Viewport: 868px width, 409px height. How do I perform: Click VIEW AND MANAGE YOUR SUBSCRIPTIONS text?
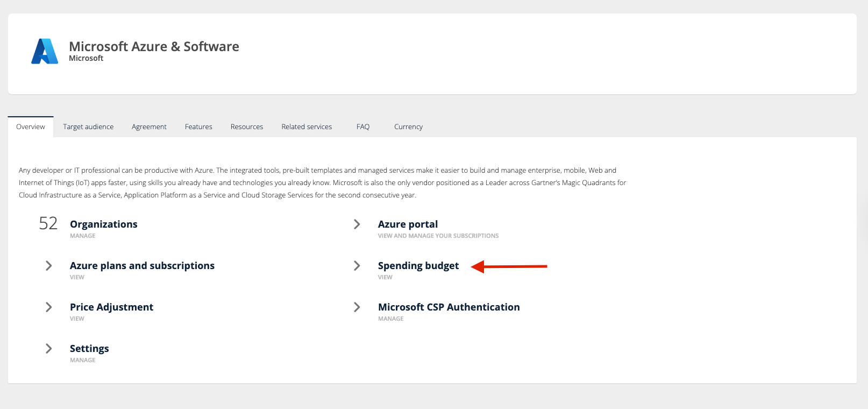pos(438,236)
